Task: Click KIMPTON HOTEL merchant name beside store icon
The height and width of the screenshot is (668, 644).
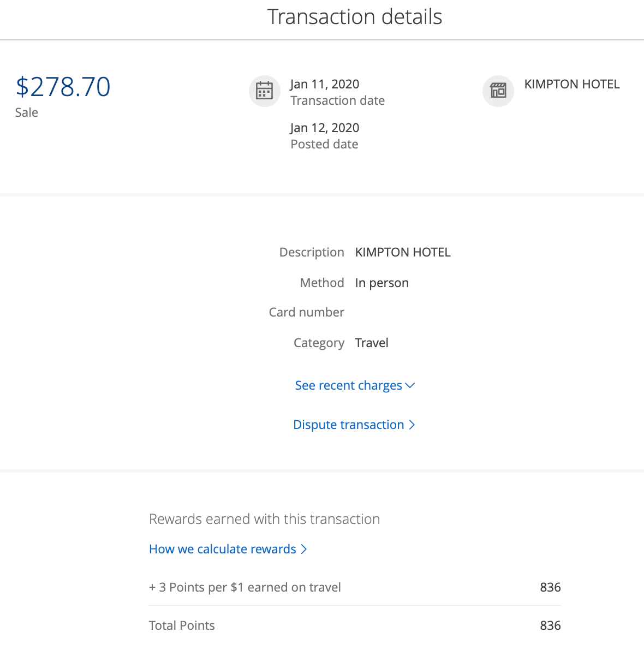Action: [572, 84]
